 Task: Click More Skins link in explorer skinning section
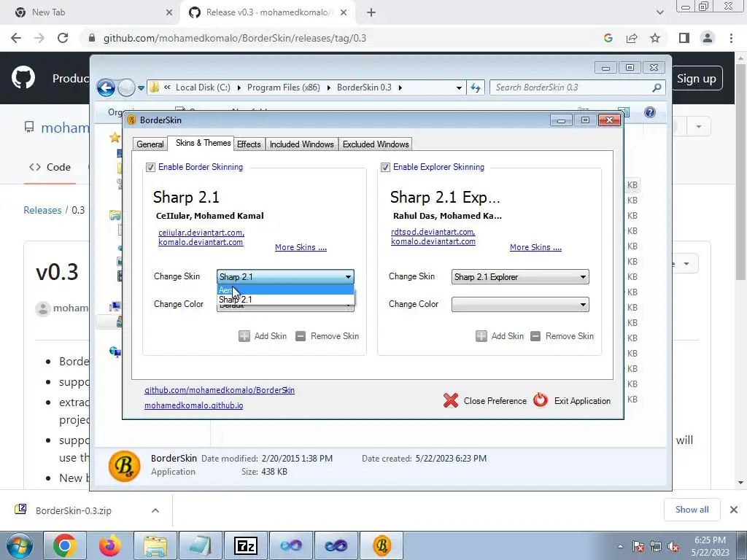pos(535,247)
